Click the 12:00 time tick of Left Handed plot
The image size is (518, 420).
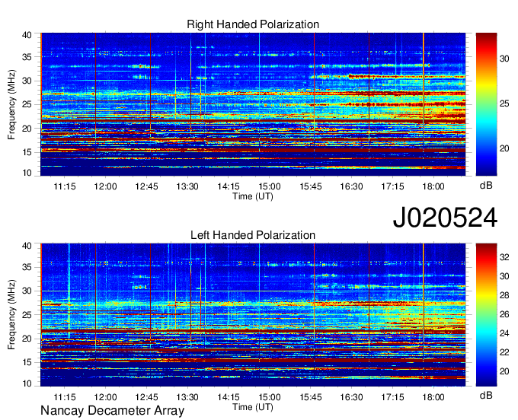click(x=105, y=397)
